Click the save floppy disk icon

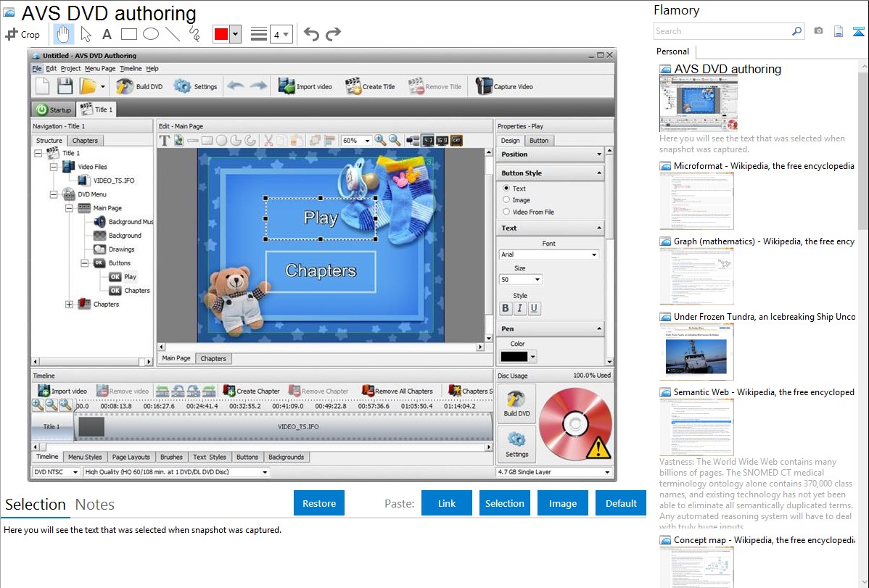point(65,86)
